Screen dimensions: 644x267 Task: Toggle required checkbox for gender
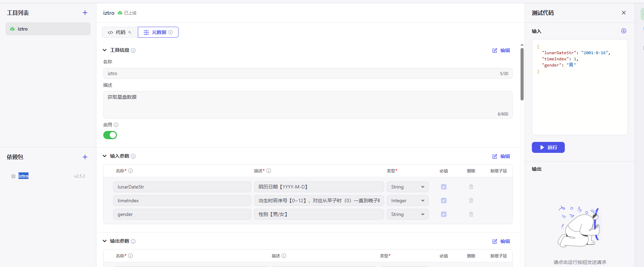click(444, 214)
